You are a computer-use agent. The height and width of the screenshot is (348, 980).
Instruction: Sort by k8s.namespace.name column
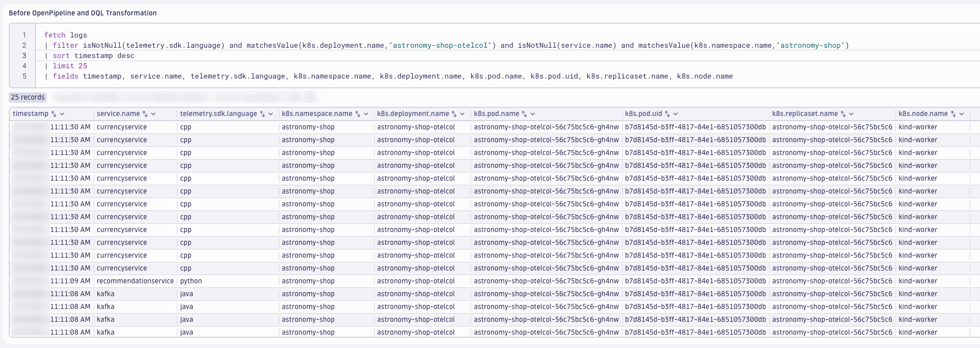pyautogui.click(x=358, y=114)
